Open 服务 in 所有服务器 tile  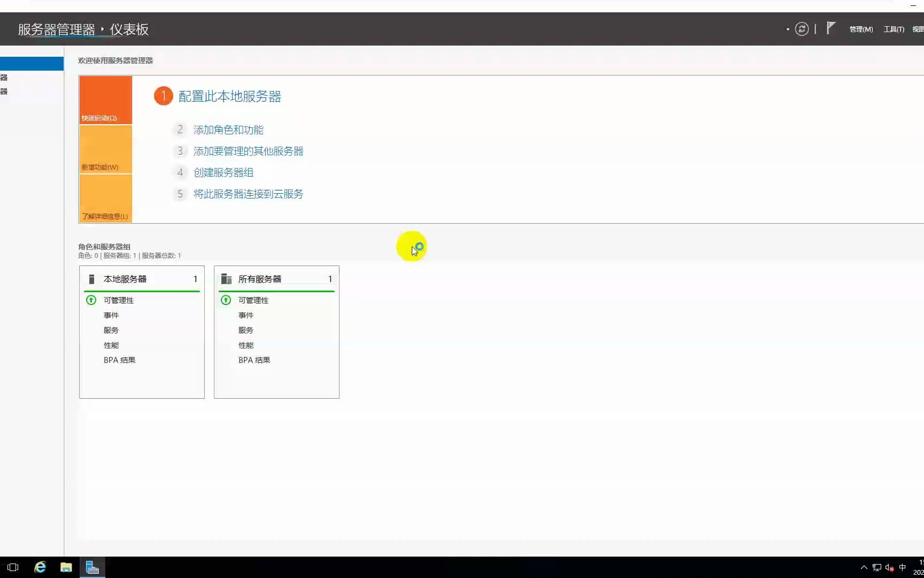tap(246, 330)
